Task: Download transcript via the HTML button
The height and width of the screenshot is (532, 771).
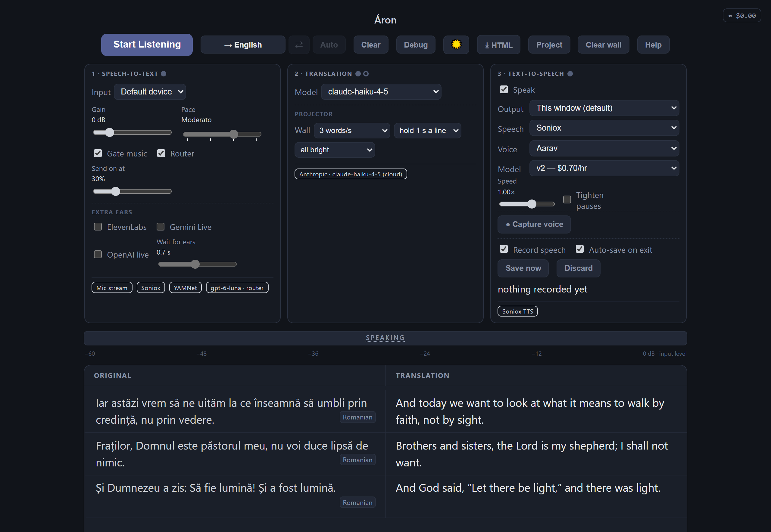Action: point(498,45)
